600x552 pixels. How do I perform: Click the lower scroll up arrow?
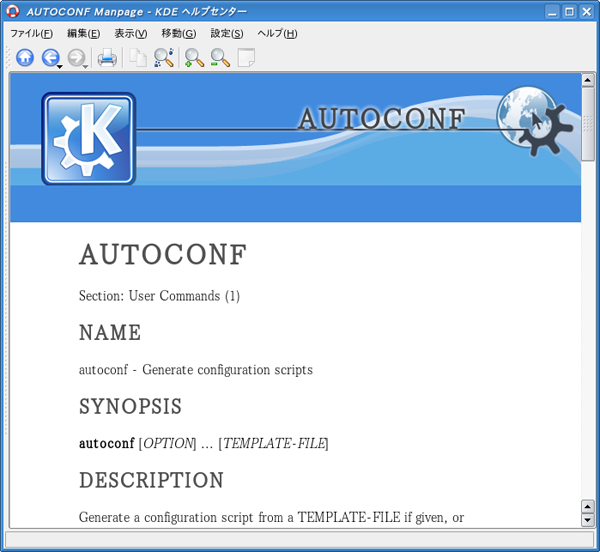coord(587,507)
